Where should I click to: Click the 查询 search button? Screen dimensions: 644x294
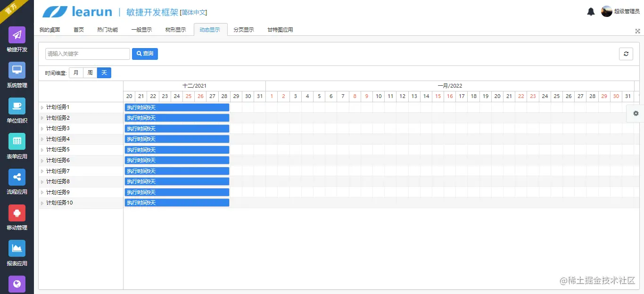(145, 54)
